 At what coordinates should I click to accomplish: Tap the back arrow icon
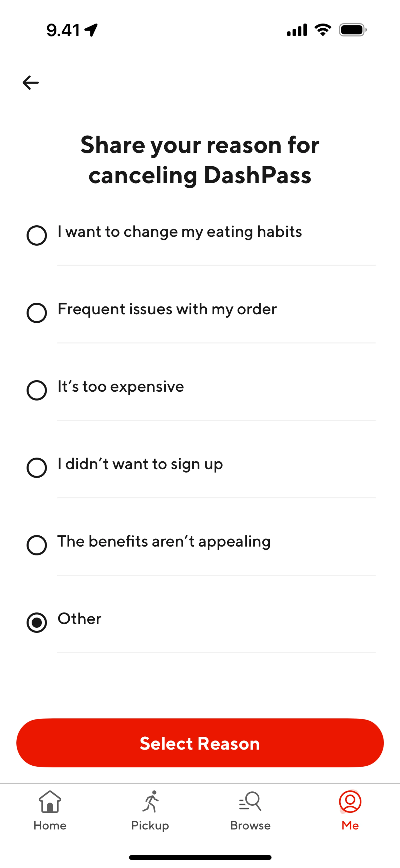point(31,83)
